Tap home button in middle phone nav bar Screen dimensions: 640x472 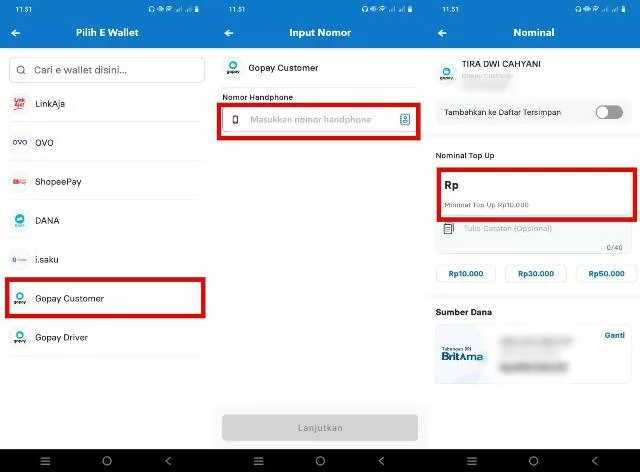tap(320, 461)
